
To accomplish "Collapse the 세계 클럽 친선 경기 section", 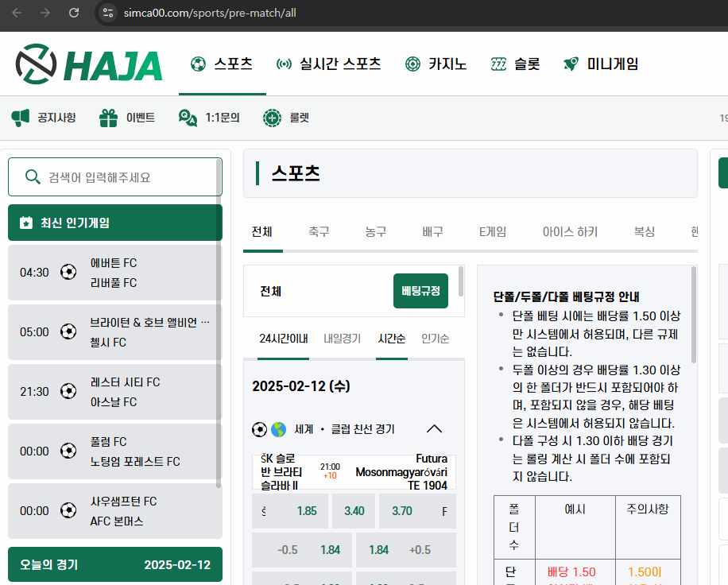I will click(x=434, y=429).
